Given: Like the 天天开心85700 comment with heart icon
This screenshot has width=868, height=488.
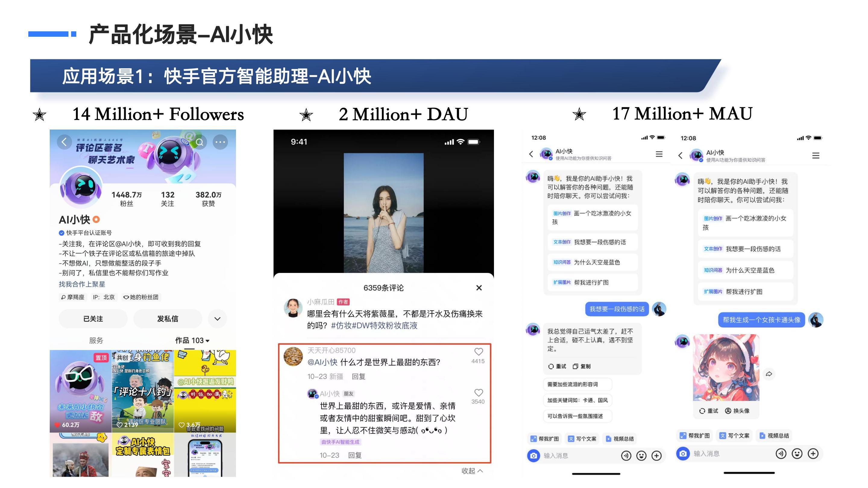Looking at the screenshot, I should tap(479, 352).
